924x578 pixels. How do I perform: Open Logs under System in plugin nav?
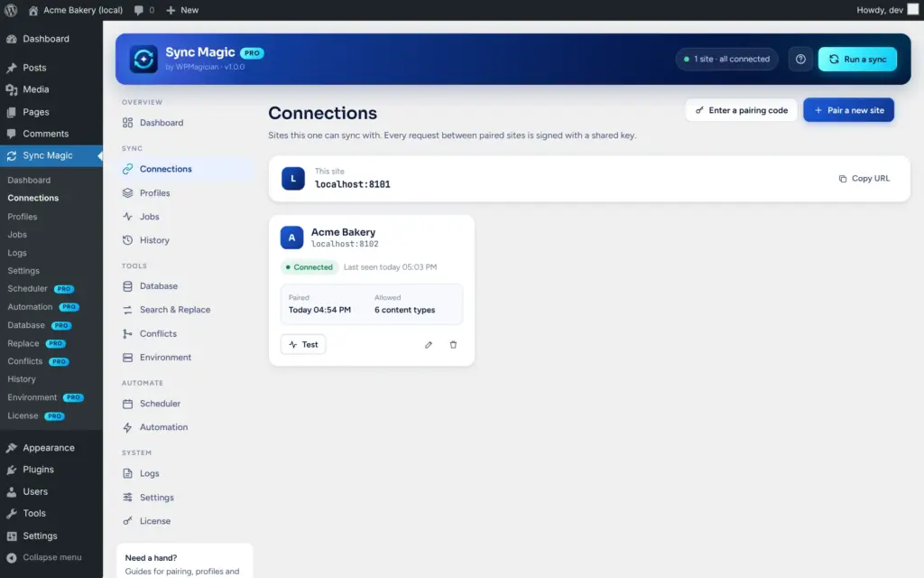click(184, 473)
